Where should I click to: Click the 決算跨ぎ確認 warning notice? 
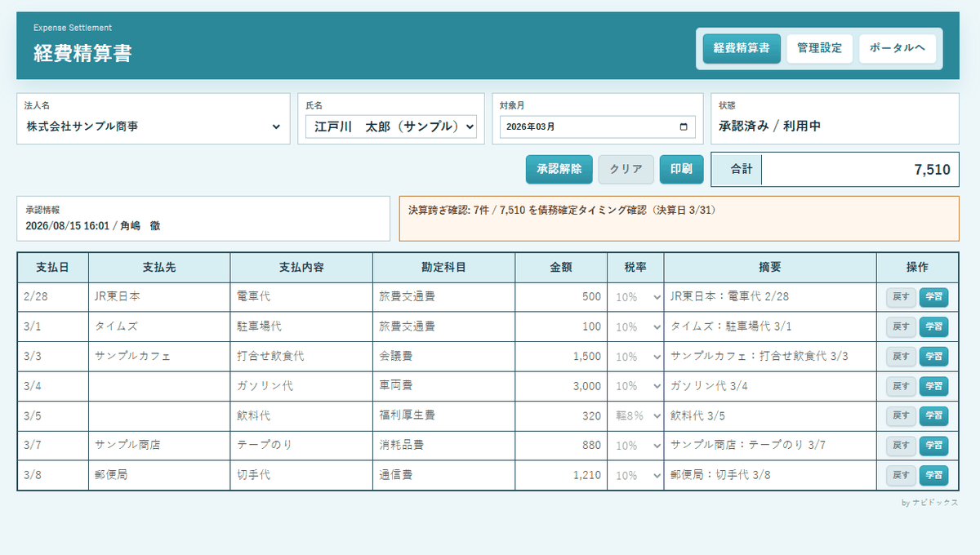point(679,218)
